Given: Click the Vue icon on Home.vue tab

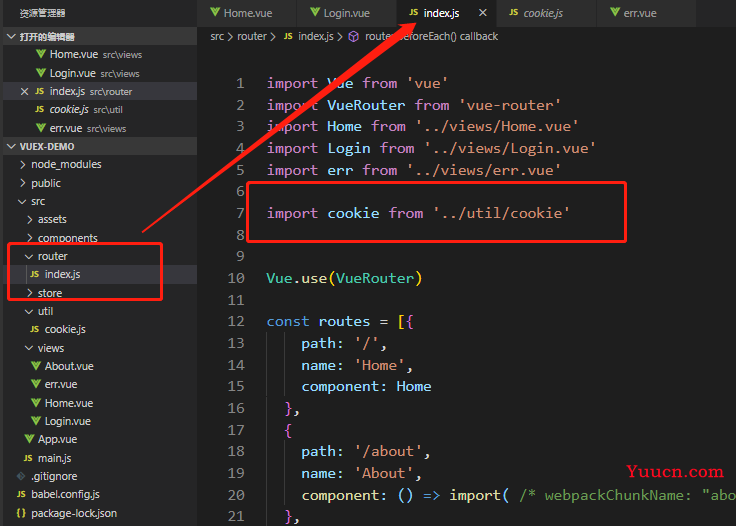Looking at the screenshot, I should (x=215, y=12).
